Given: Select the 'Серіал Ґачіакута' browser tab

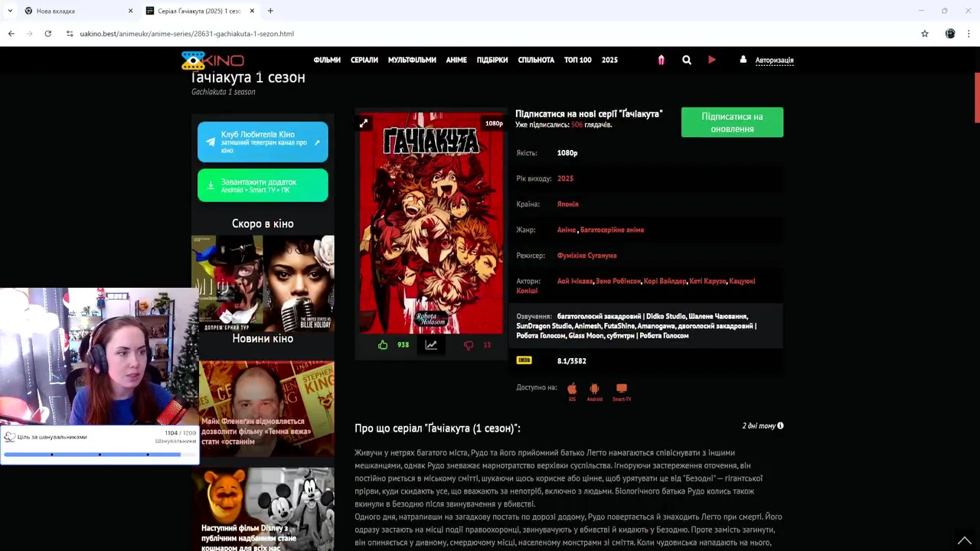Looking at the screenshot, I should pos(199,11).
